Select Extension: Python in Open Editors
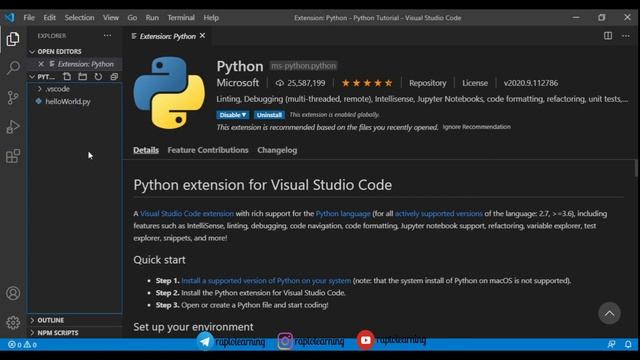 [x=85, y=64]
